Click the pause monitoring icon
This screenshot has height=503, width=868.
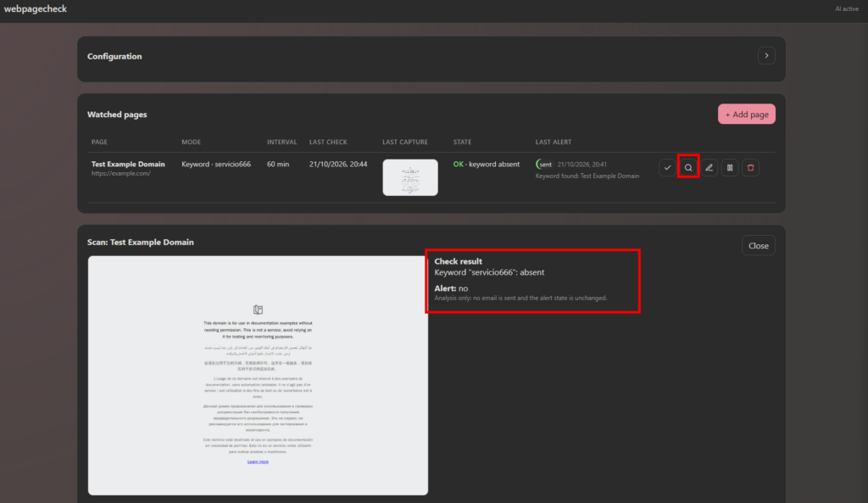730,167
